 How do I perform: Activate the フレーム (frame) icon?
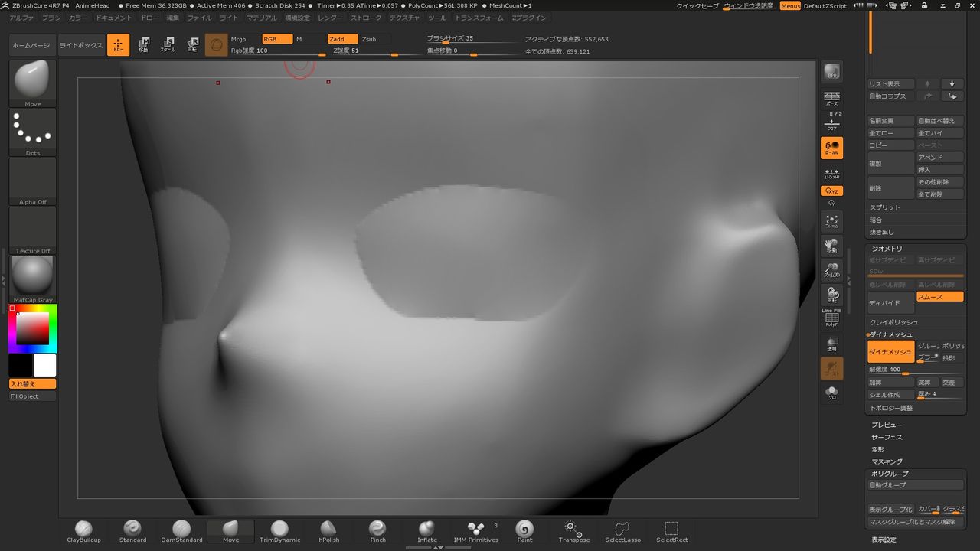click(x=831, y=222)
